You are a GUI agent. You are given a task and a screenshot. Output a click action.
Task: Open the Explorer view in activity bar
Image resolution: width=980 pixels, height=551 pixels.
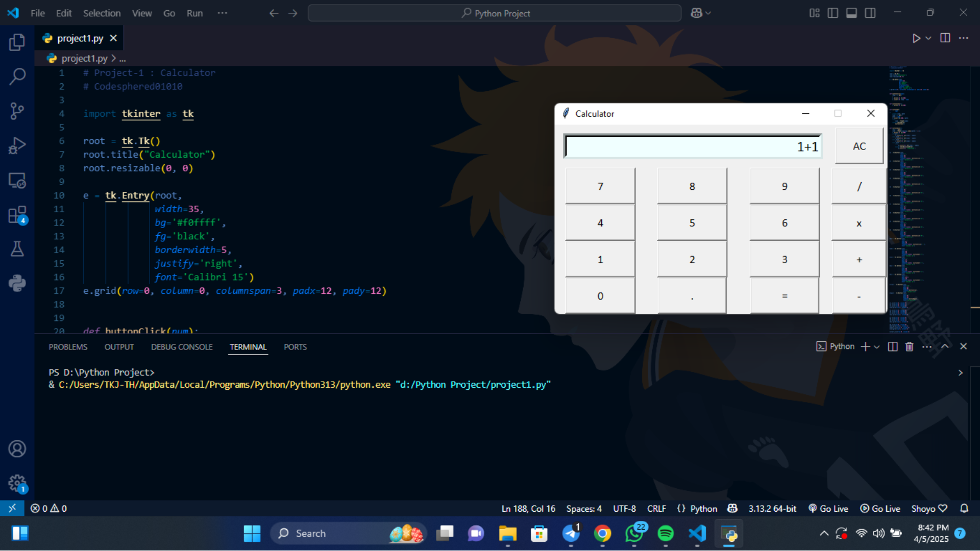point(17,42)
